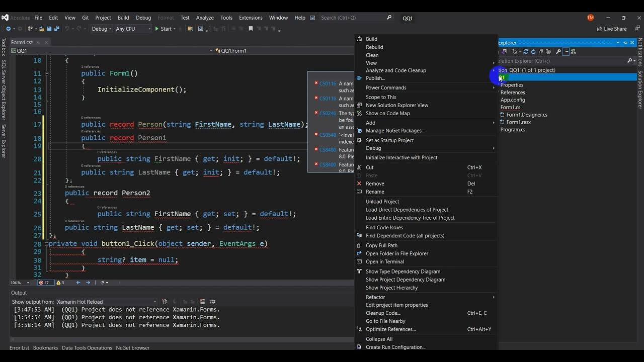Click the bookmark icon in the toolbar
The height and width of the screenshot is (362, 644).
251,29
